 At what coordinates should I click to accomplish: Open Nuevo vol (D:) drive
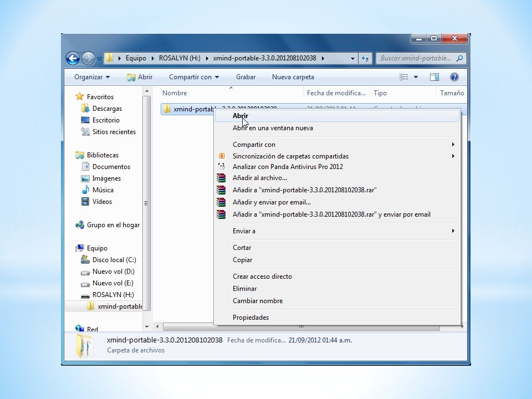(x=108, y=272)
